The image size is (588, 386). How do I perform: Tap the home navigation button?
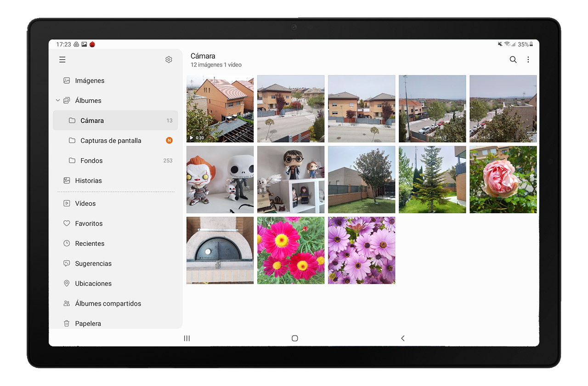pyautogui.click(x=295, y=338)
